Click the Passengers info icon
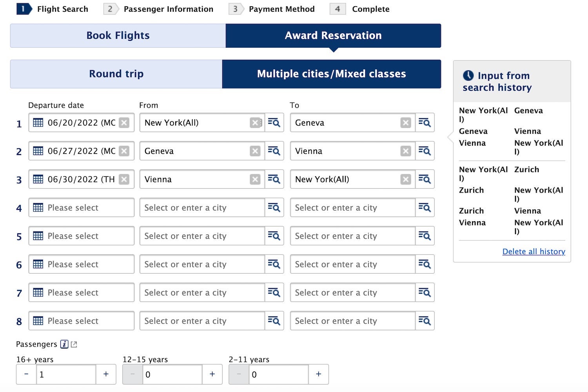 [64, 344]
